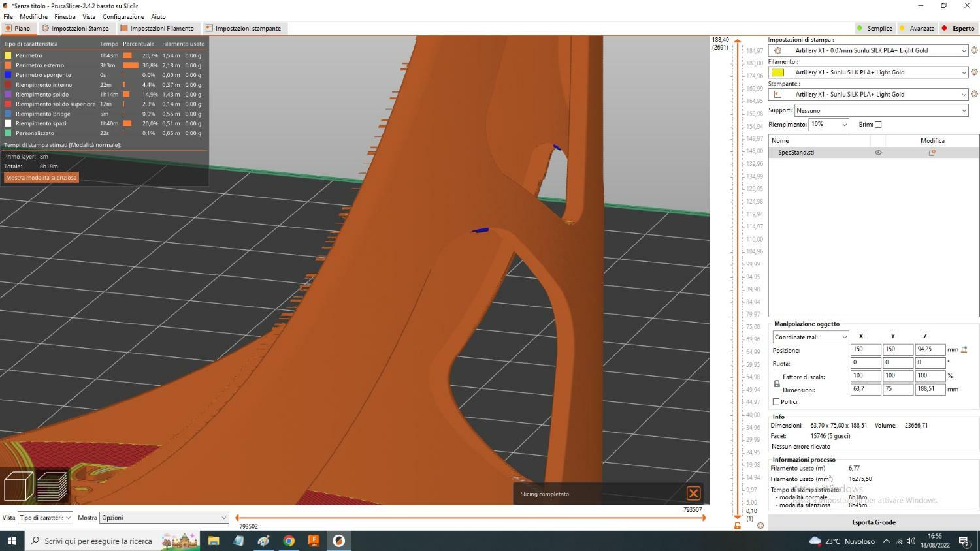The width and height of the screenshot is (980, 551).
Task: Toggle visibility eye for SpecStand.stl
Action: 878,153
